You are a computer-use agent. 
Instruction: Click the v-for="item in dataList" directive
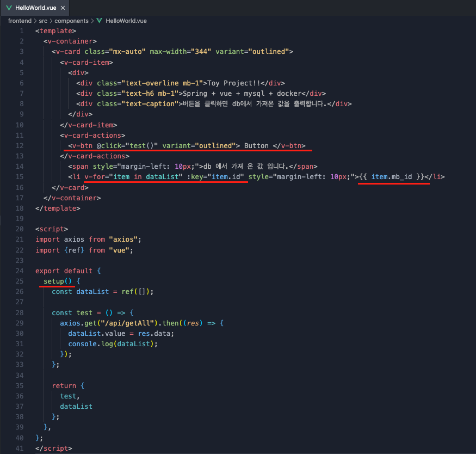click(134, 177)
